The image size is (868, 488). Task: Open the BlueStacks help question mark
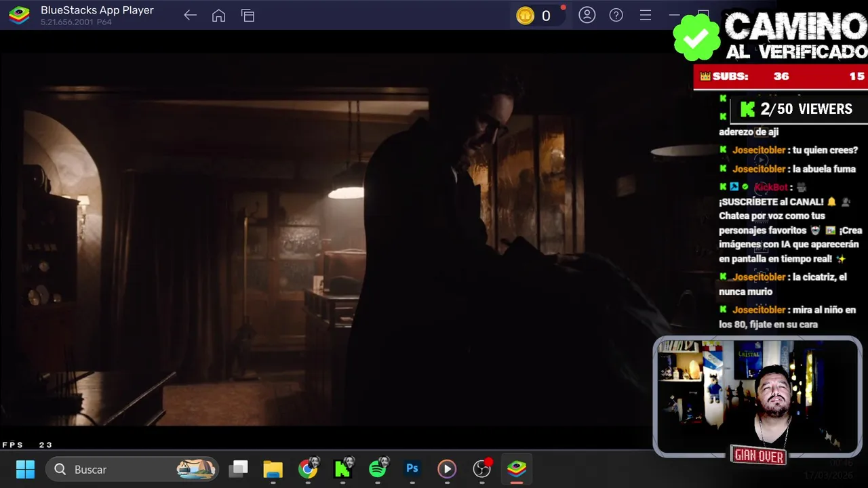pos(616,15)
